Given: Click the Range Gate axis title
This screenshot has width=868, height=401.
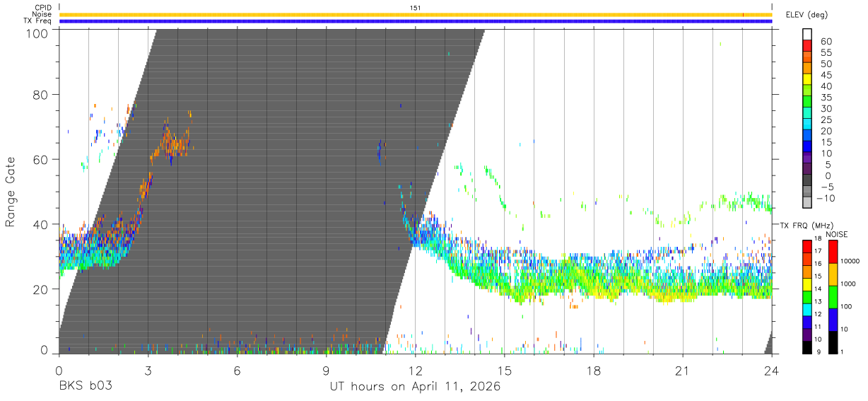Looking at the screenshot, I should 11,192.
